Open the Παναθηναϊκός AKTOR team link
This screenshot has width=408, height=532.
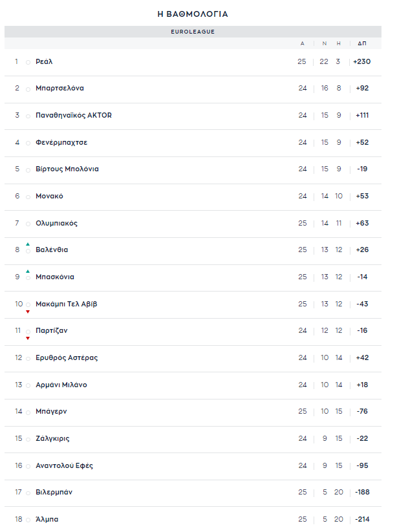[x=74, y=115]
